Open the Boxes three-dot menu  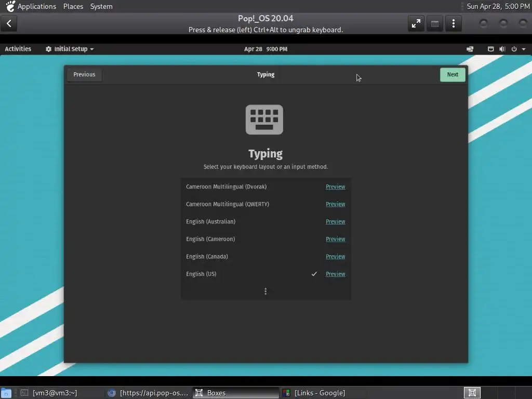(453, 23)
